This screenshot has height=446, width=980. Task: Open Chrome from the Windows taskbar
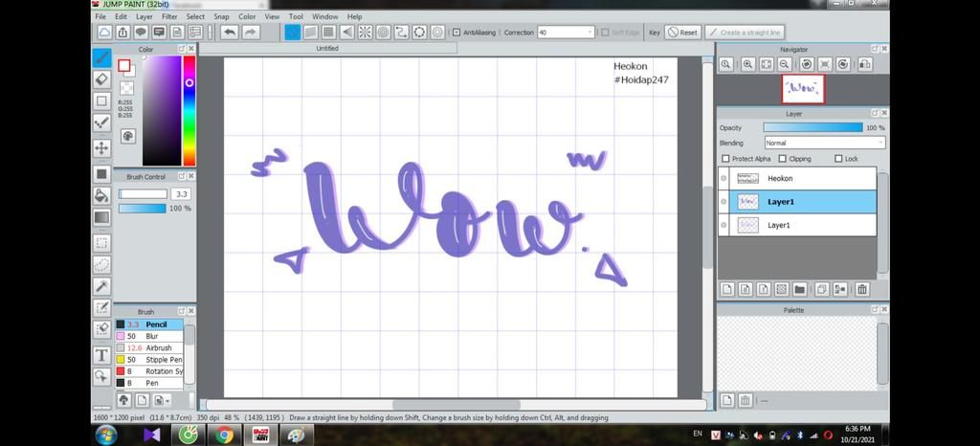224,435
